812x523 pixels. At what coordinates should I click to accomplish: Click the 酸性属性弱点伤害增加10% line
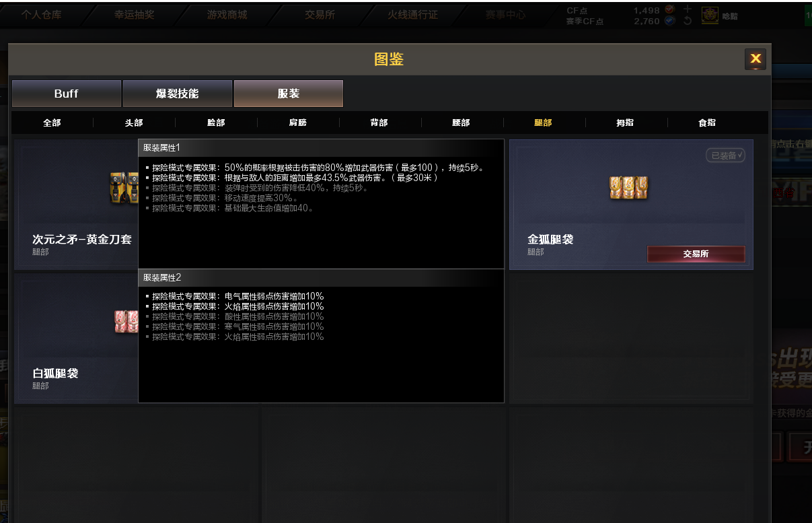click(x=234, y=316)
